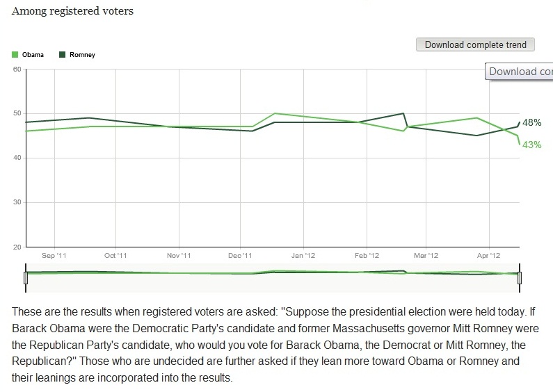Click the Sep '11 axis label
The image size is (553, 392).
click(52, 256)
